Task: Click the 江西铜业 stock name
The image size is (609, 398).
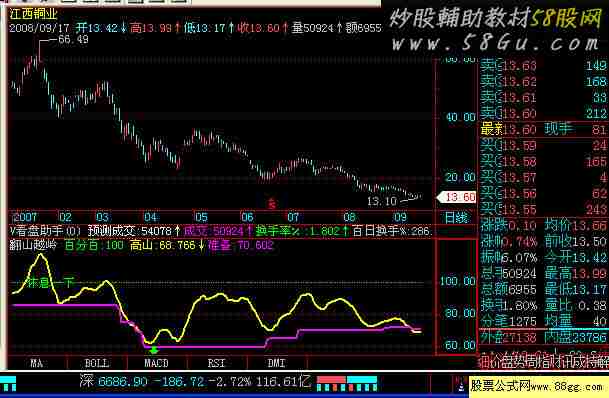Action: click(34, 14)
